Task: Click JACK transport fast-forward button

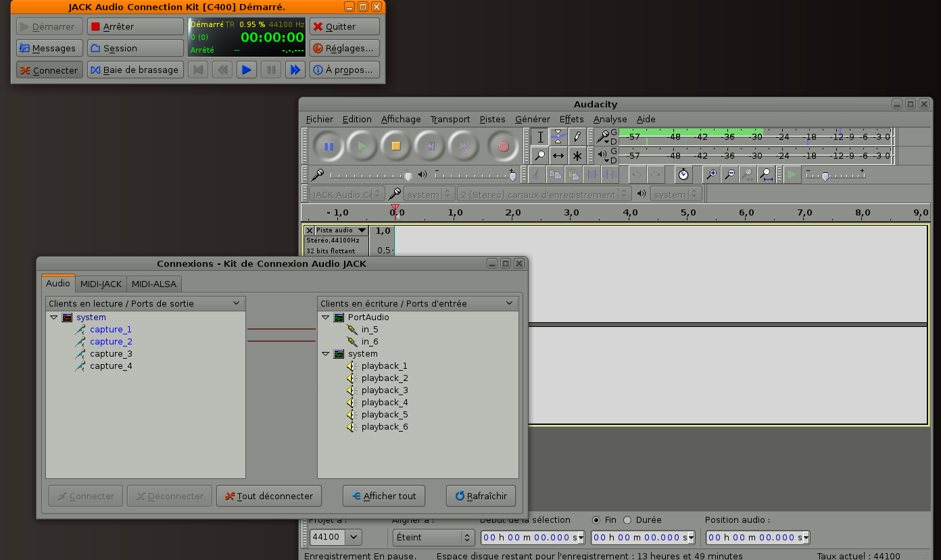Action: (x=295, y=70)
